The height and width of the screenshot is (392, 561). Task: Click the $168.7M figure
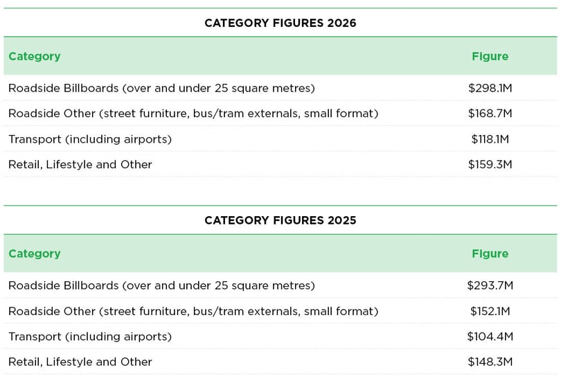point(490,114)
